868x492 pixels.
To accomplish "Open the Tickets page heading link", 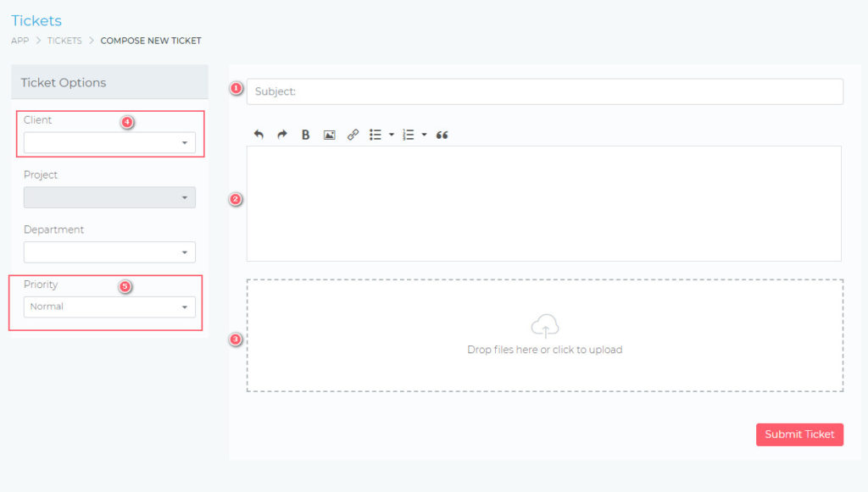I will click(x=36, y=20).
